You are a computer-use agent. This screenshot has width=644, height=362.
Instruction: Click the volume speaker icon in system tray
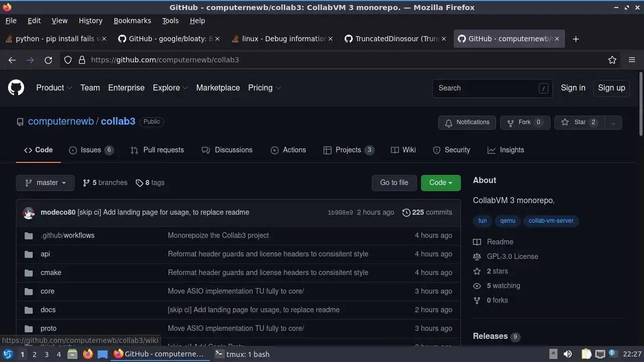[x=568, y=354]
